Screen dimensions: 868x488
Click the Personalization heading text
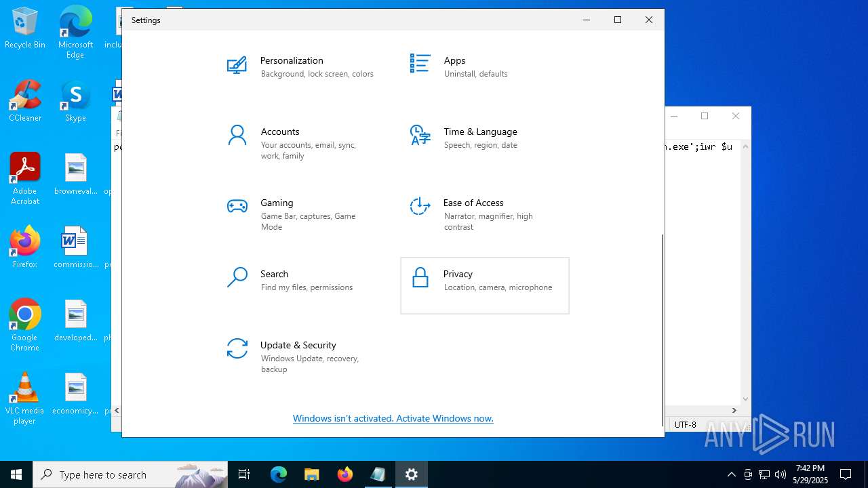[292, 60]
